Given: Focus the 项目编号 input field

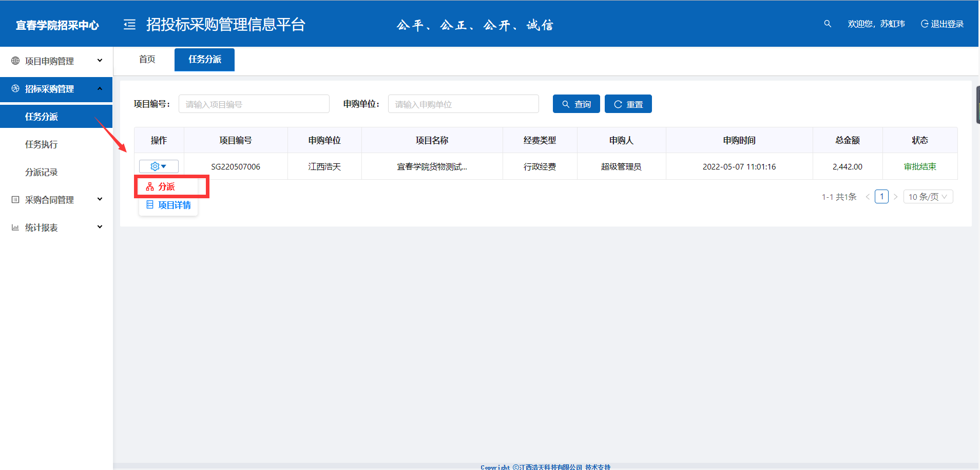Looking at the screenshot, I should click(x=254, y=104).
